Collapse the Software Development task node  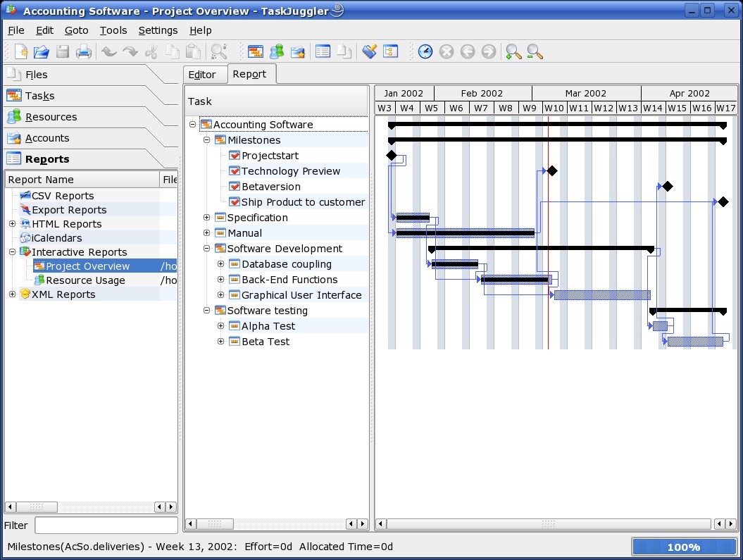click(x=206, y=248)
